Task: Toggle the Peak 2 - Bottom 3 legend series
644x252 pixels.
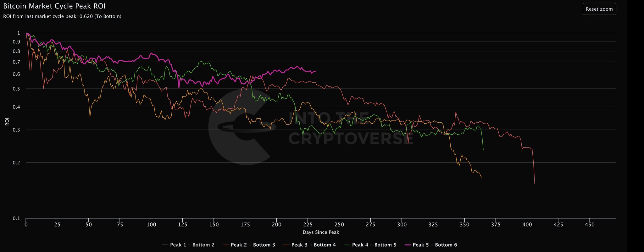Action: click(249, 245)
